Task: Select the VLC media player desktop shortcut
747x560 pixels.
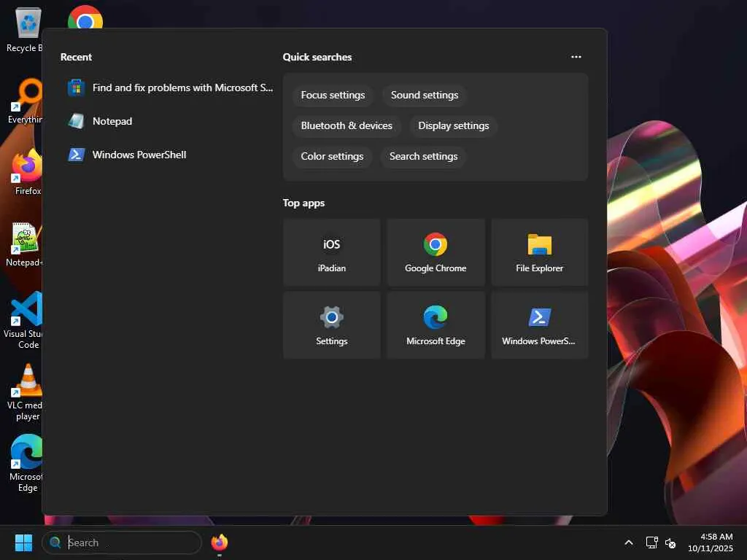Action: pos(26,392)
